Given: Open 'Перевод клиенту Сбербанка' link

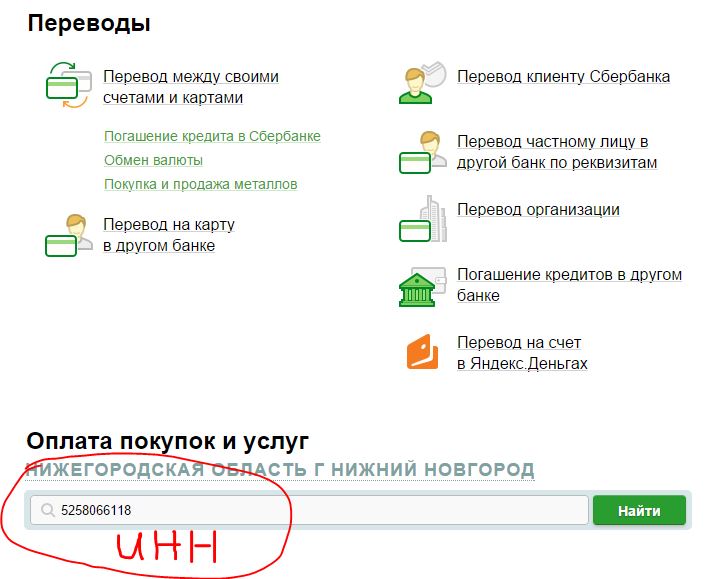Looking at the screenshot, I should click(x=563, y=76).
